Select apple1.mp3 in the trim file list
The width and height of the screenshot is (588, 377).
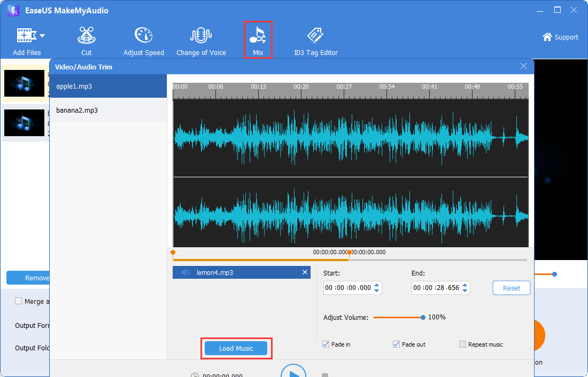[x=109, y=86]
